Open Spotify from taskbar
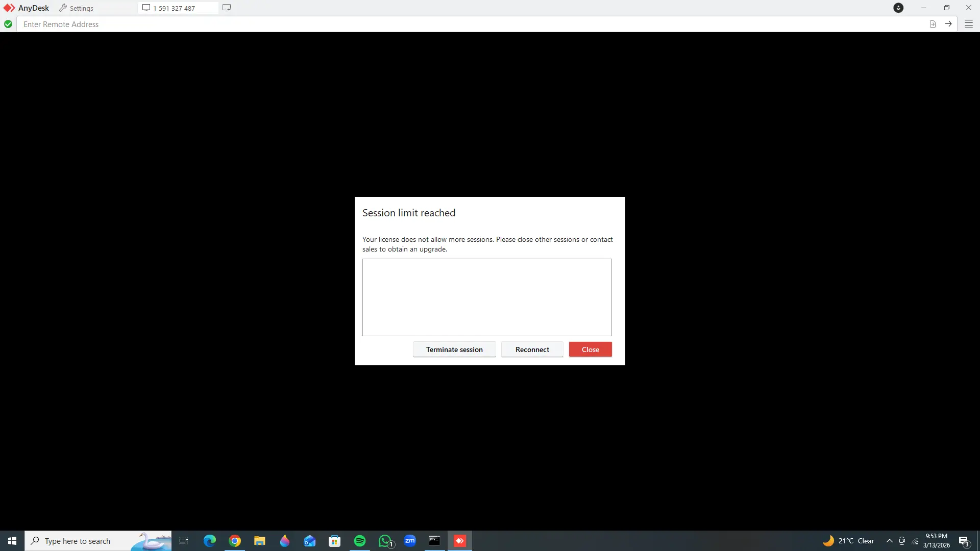Image resolution: width=980 pixels, height=551 pixels. coord(360,541)
